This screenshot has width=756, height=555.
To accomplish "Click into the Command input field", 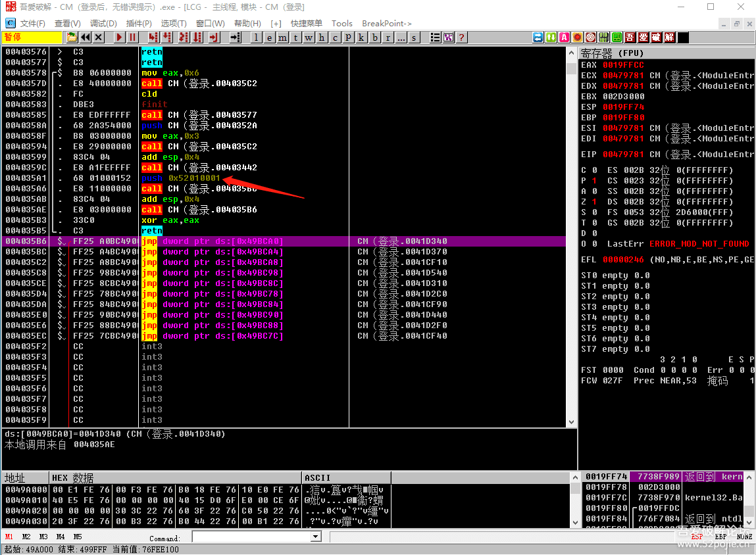I will pos(250,537).
